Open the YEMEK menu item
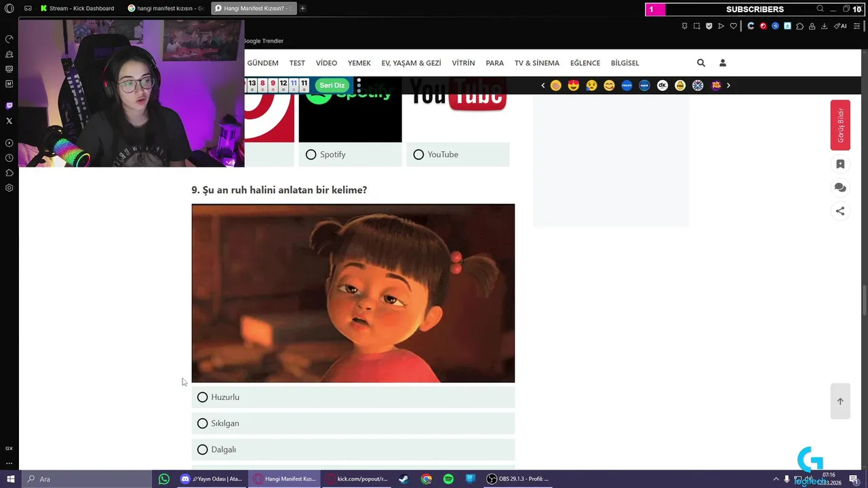The width and height of the screenshot is (868, 488). [x=359, y=63]
